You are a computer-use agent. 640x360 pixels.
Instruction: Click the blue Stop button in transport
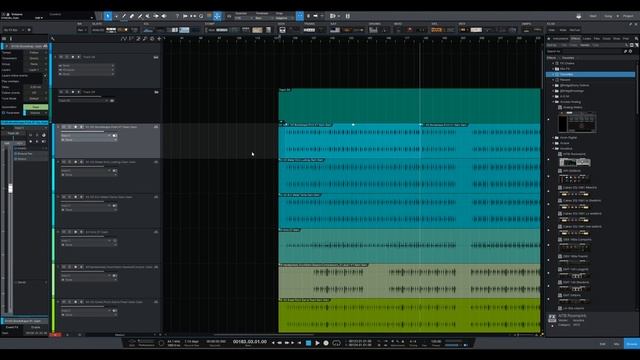(309, 343)
